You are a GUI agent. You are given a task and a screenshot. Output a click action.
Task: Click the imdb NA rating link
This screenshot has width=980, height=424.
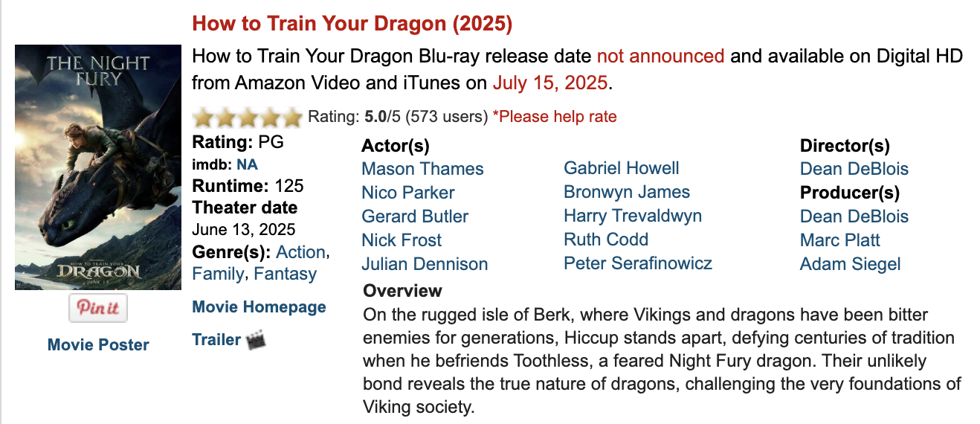pos(247,165)
